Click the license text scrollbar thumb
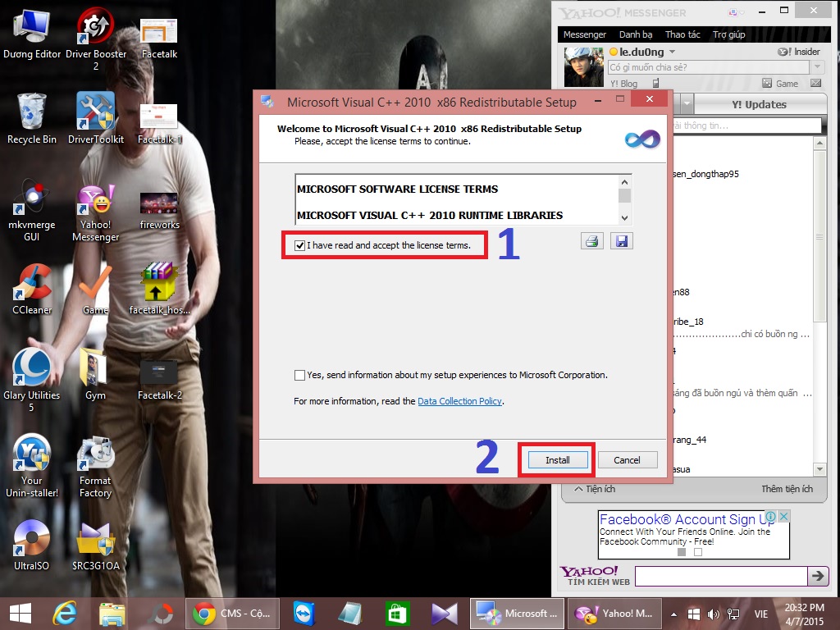Screen dimensions: 840x630 624,196
